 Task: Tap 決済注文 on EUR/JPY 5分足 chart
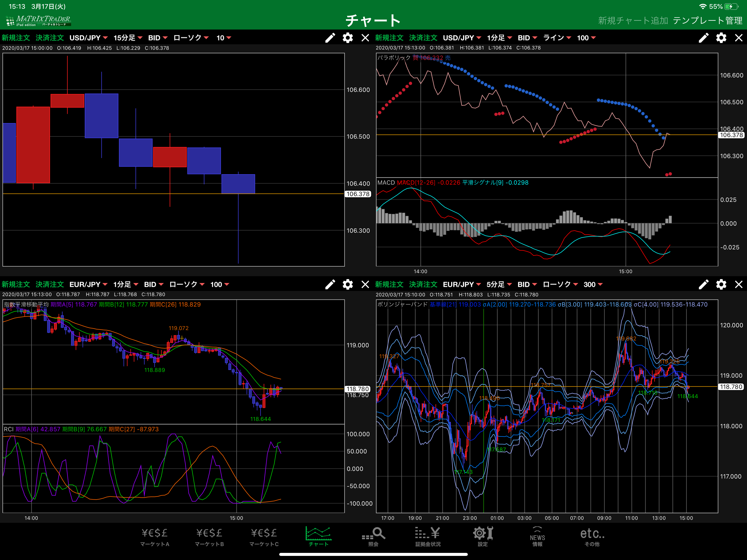tap(423, 284)
